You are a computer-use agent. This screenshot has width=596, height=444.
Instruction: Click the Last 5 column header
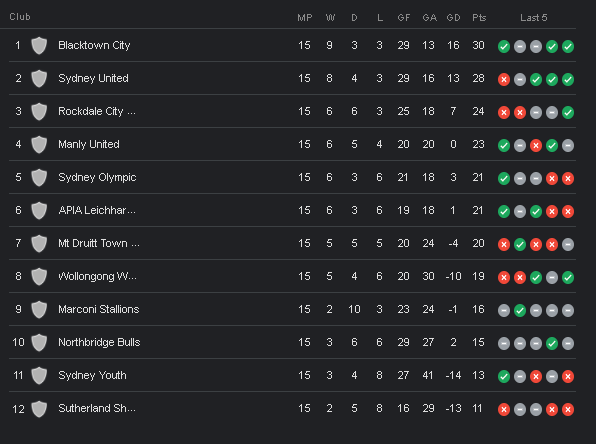pyautogui.click(x=534, y=17)
